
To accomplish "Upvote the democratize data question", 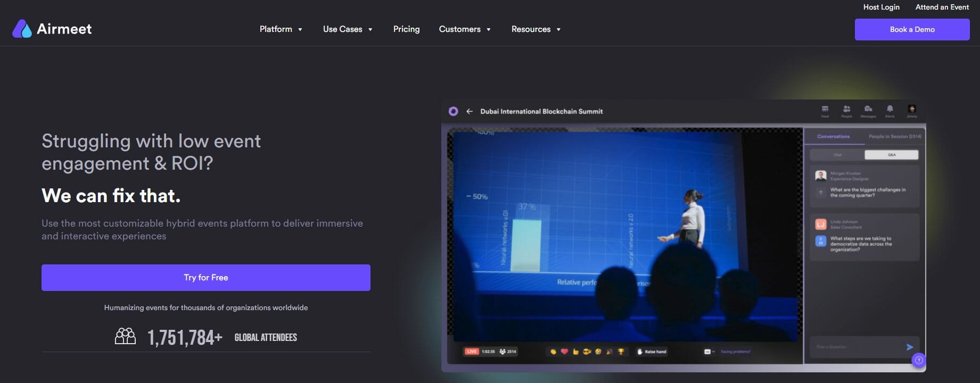I will tap(821, 241).
